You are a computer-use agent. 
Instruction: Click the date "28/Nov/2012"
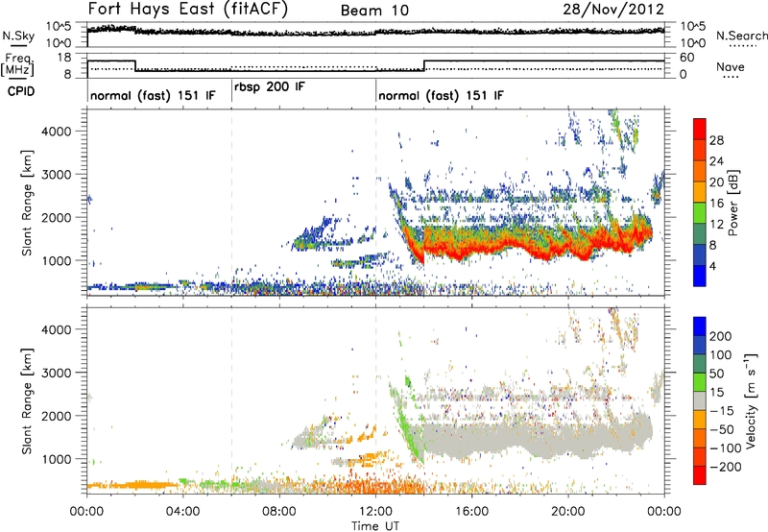pyautogui.click(x=613, y=9)
